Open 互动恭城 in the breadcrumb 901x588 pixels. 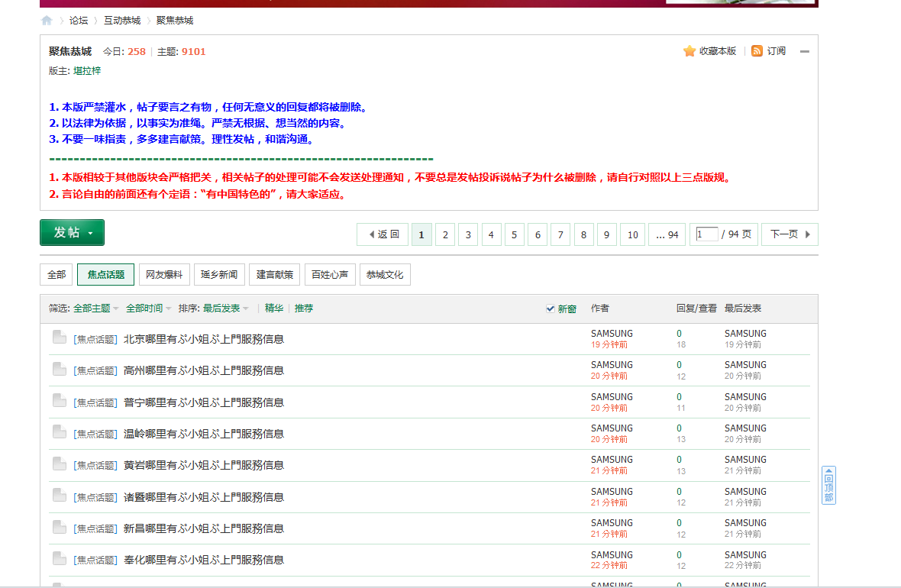(123, 21)
